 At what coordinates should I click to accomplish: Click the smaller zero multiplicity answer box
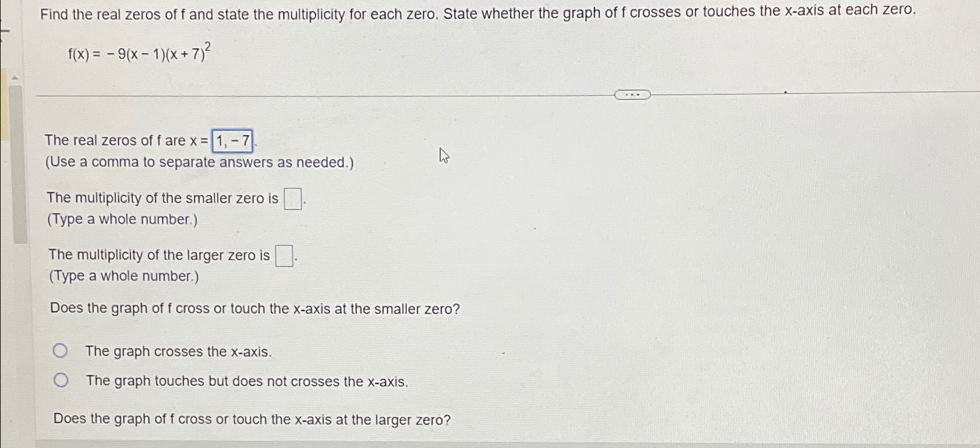(292, 198)
